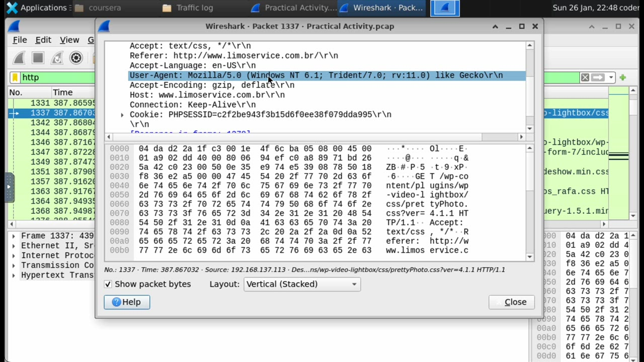The height and width of the screenshot is (362, 644).
Task: Select the Connection: Keep-Alive line
Action: tap(193, 105)
